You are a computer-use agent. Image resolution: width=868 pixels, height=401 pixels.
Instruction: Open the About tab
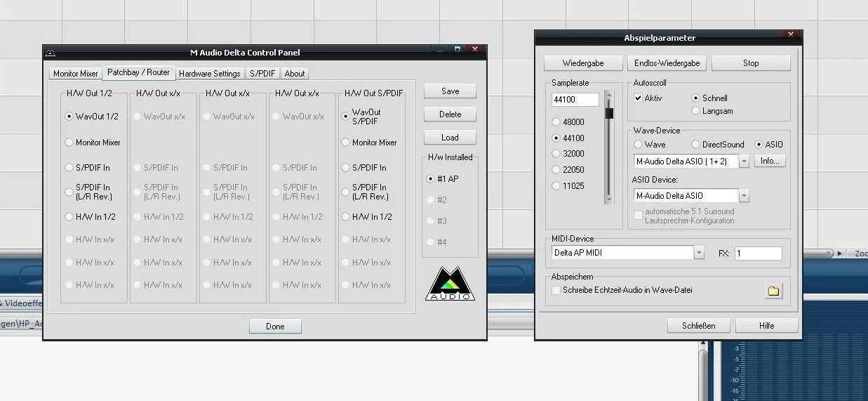tap(295, 74)
